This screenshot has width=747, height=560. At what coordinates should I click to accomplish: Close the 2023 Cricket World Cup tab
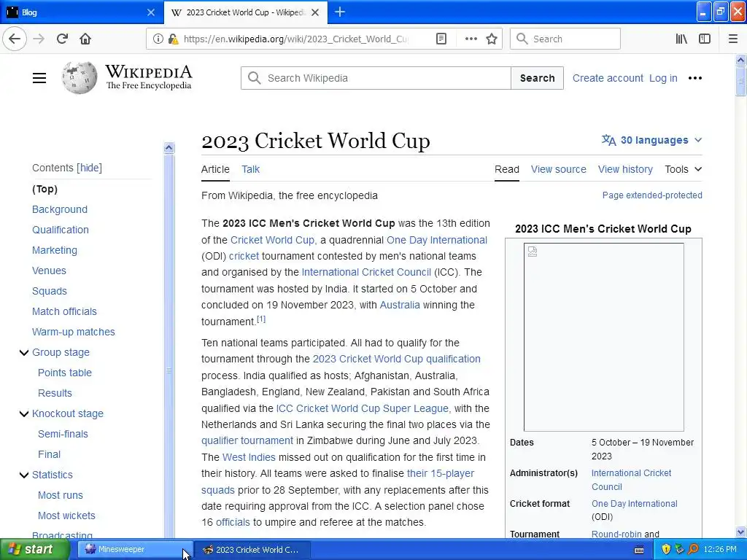tap(315, 12)
